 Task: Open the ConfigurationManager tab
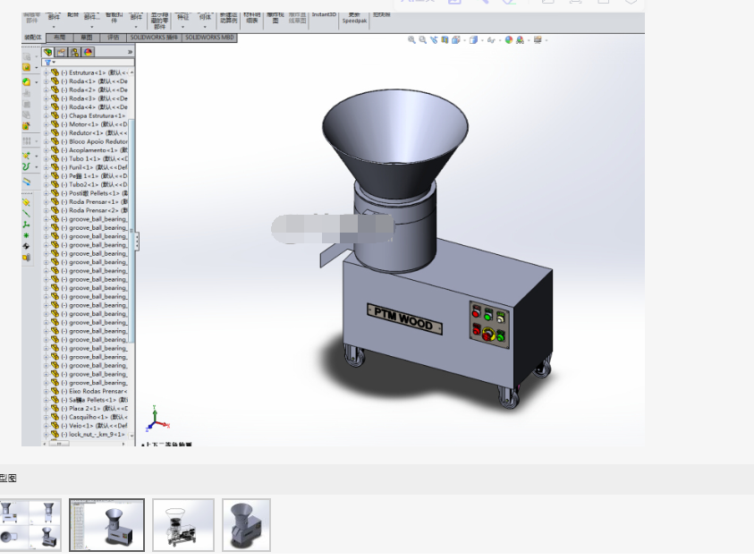click(74, 52)
